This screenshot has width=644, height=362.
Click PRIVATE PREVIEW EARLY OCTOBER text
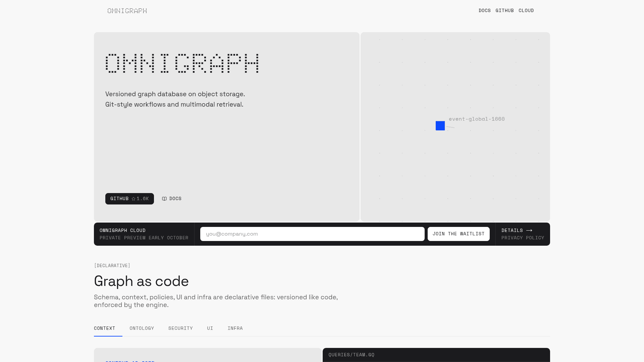click(144, 238)
